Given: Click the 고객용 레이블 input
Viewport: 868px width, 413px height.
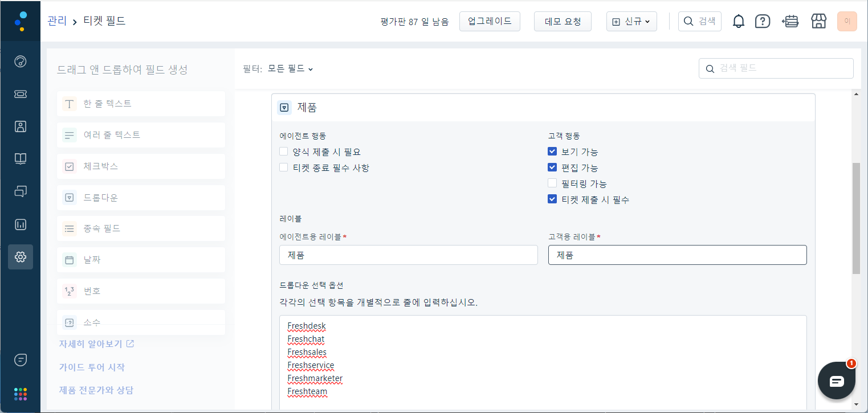Looking at the screenshot, I should pos(678,255).
